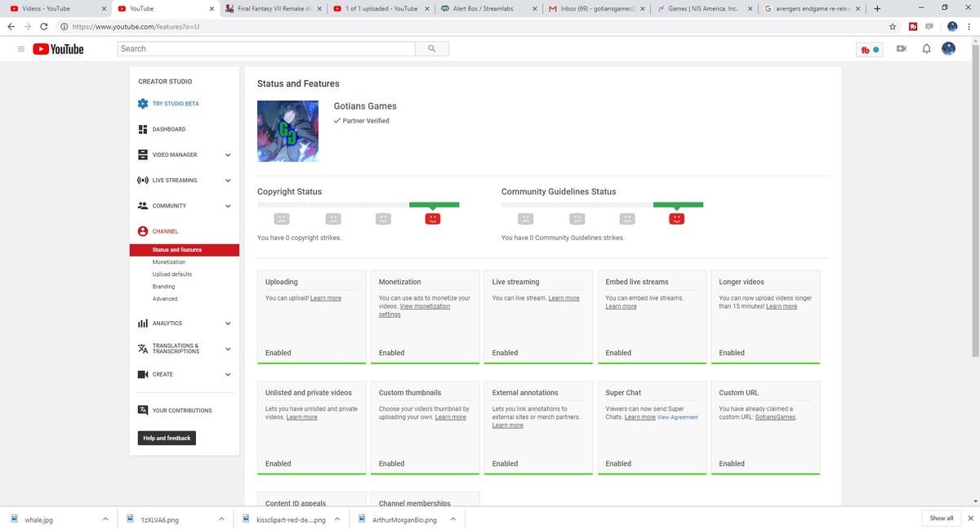This screenshot has width=980, height=531.
Task: Click inside the YouTube search field
Action: tap(266, 49)
